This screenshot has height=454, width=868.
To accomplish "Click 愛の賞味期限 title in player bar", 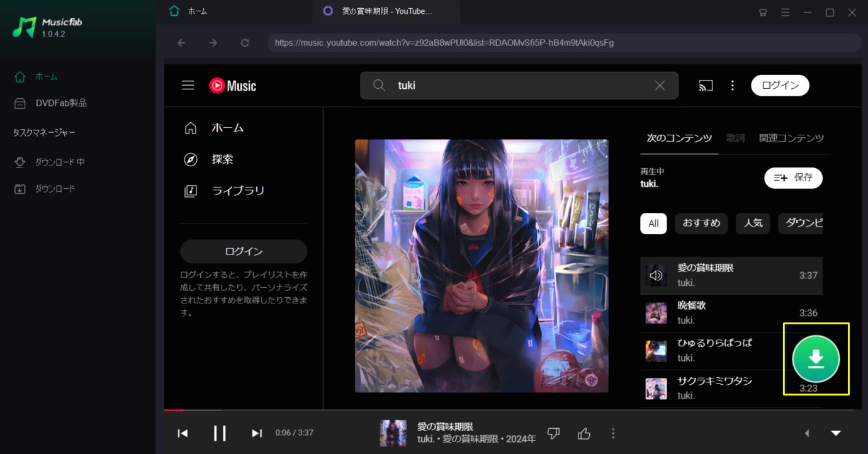I will (445, 426).
